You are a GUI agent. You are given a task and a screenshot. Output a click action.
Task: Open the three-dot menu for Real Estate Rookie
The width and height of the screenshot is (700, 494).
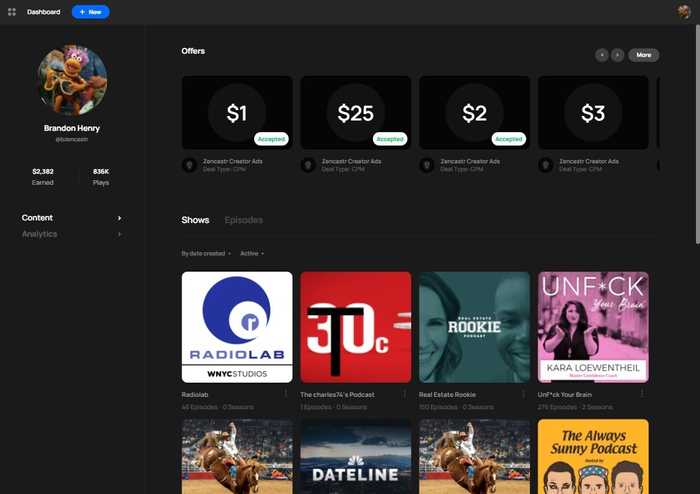click(x=523, y=394)
